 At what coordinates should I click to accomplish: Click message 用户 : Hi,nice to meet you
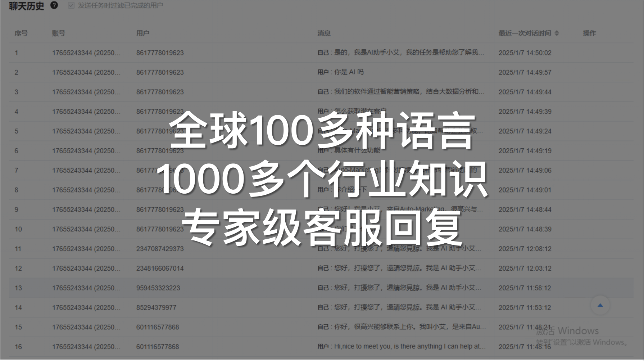402,347
